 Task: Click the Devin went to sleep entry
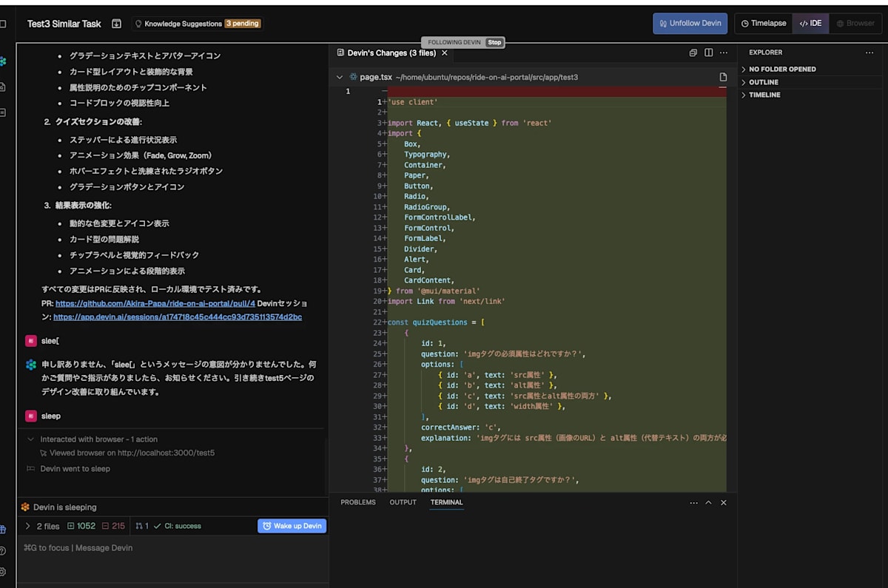pos(75,469)
